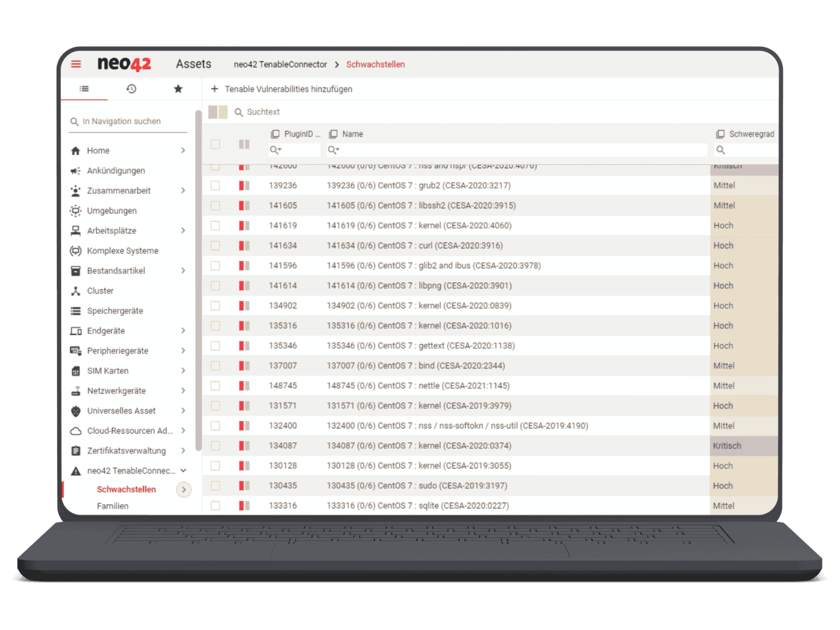The image size is (840, 630).
Task: Check the row 141634 curl checkbox
Action: coord(215,245)
